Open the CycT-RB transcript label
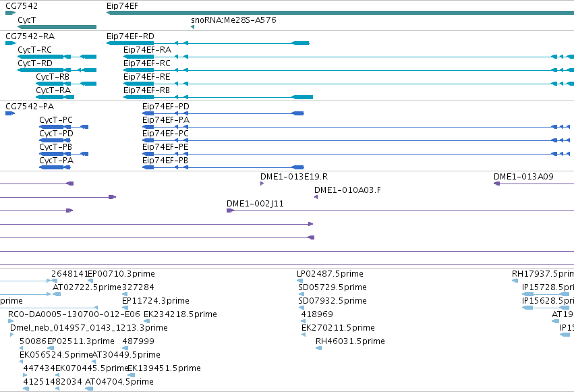The height and width of the screenshot is (392, 574). coord(53,76)
